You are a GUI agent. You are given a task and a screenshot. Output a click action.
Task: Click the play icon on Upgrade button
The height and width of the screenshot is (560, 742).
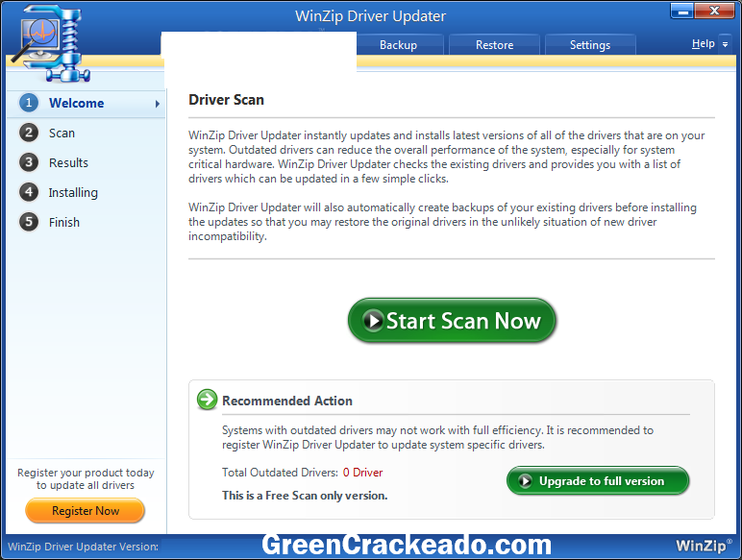click(x=525, y=481)
